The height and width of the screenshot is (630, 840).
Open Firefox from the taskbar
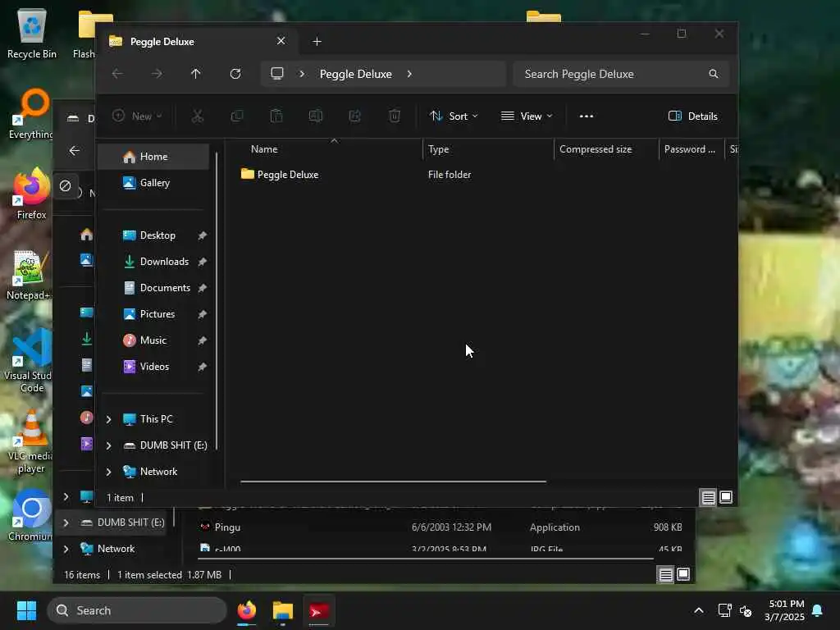(x=246, y=610)
